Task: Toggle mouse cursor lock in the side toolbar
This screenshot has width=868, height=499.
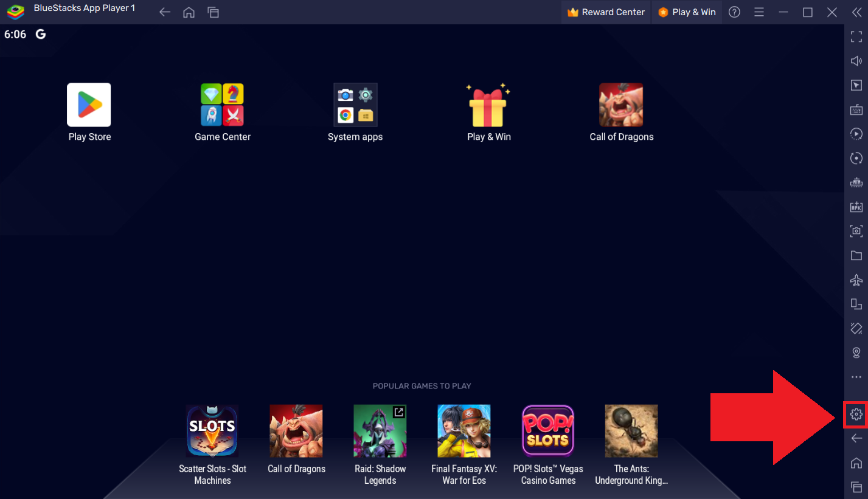Action: (x=856, y=85)
